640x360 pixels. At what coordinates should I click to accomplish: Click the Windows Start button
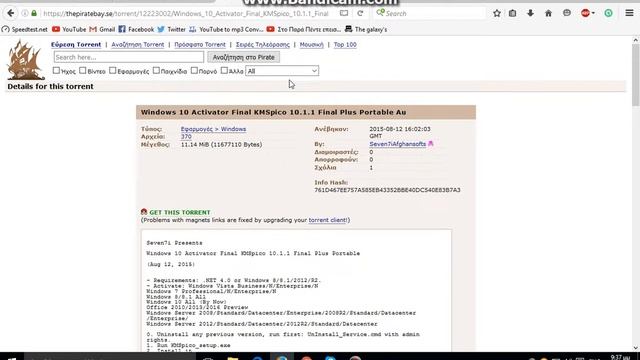point(11,358)
